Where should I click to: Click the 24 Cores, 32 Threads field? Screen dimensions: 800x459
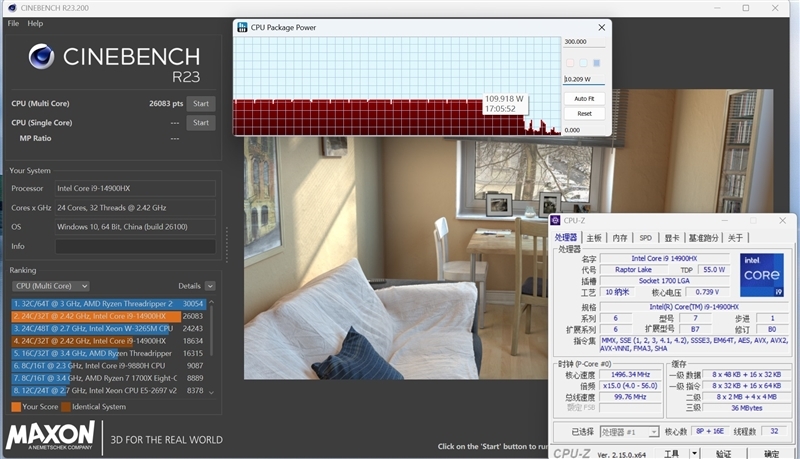[x=135, y=208]
